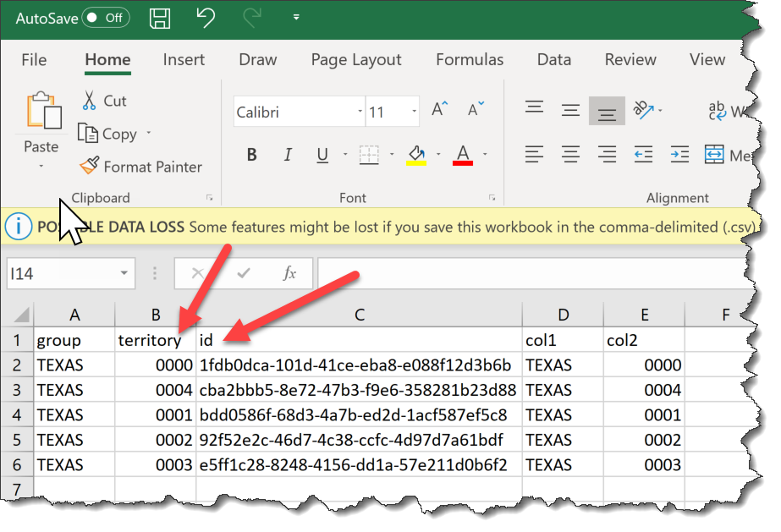Click the Paste button
The image size is (781, 532).
point(41,114)
